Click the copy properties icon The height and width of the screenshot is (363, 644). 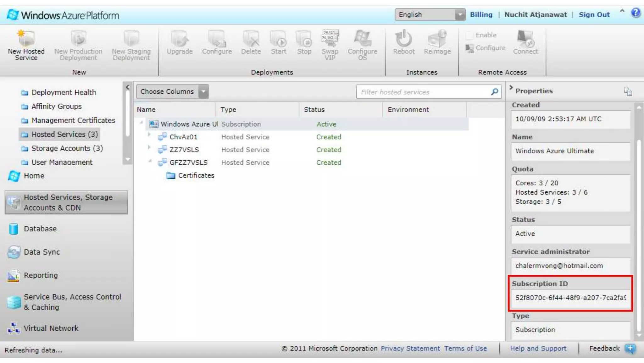coord(628,91)
